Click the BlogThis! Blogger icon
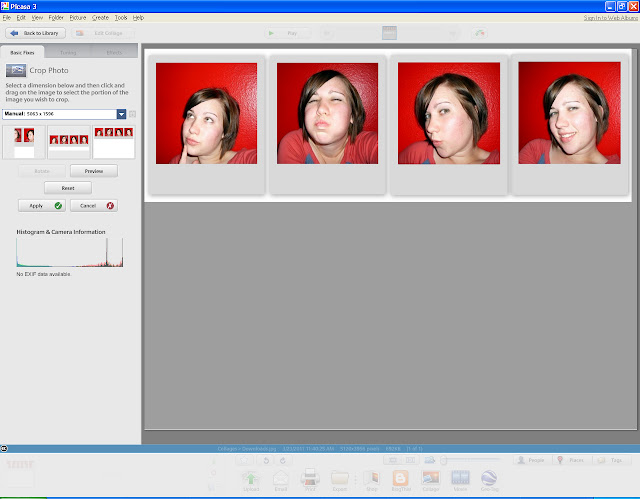Screen dimensions: 640x499 [401, 480]
